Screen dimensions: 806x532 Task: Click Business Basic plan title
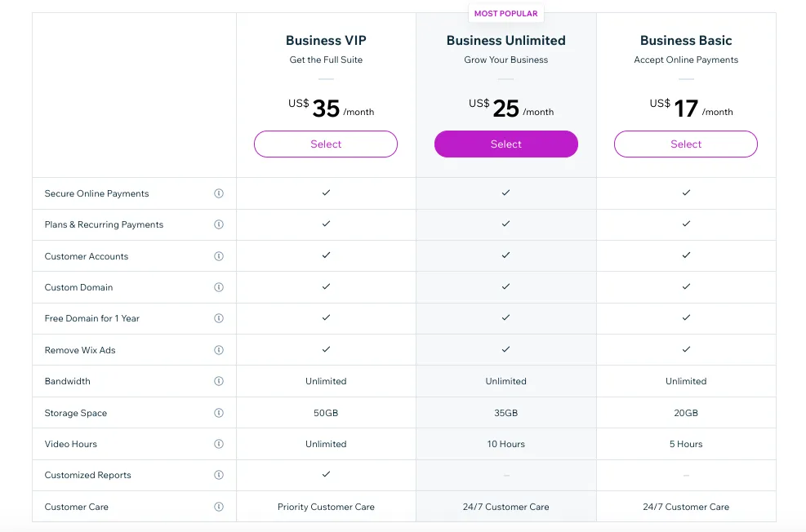point(686,40)
